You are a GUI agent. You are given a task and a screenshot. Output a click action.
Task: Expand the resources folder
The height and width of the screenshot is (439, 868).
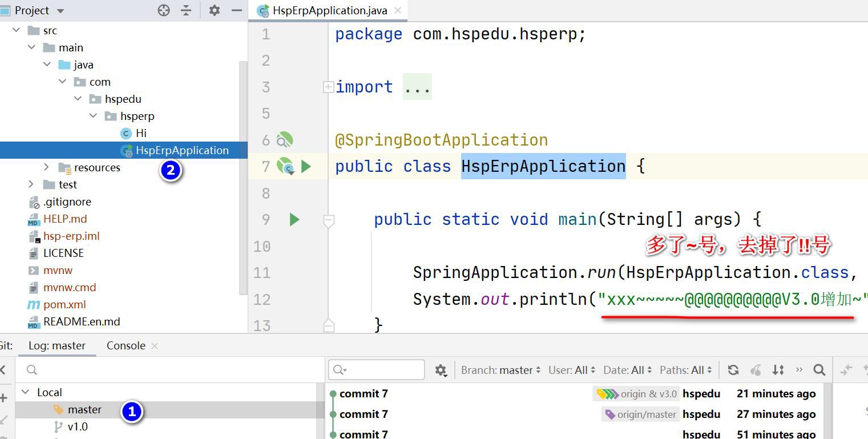(47, 167)
